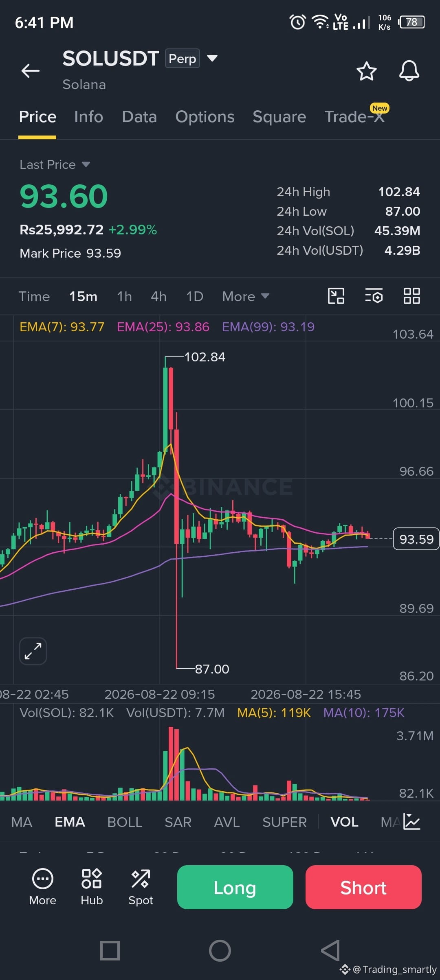Tap the 2026-08-22 09:15 time axis label
This screenshot has height=980, width=440.
160,694
